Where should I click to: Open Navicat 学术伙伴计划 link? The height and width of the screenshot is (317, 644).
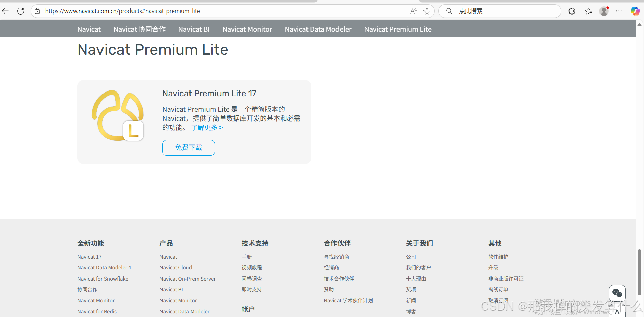point(348,301)
